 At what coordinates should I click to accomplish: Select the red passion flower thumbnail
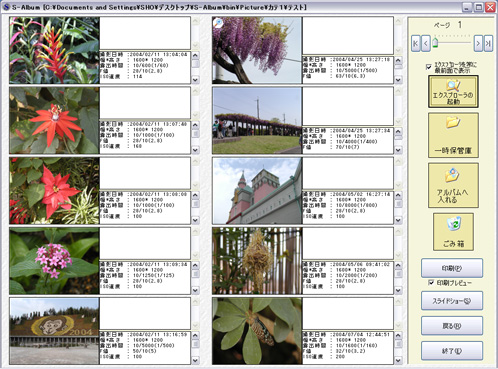tap(54, 120)
